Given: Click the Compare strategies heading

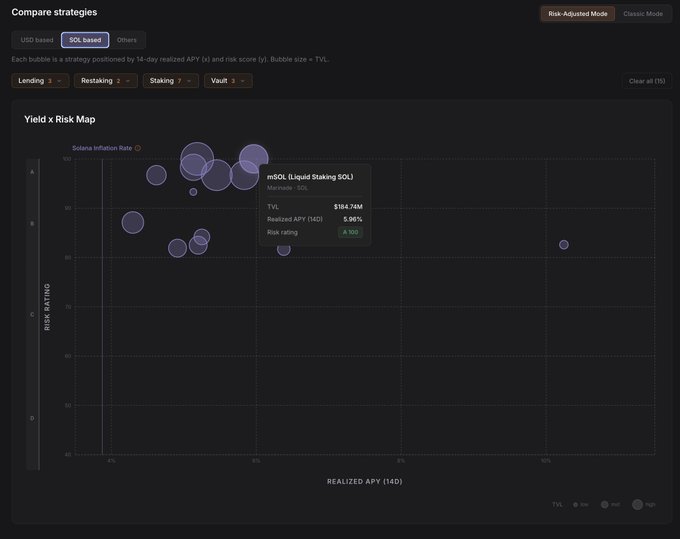Looking at the screenshot, I should [x=54, y=12].
